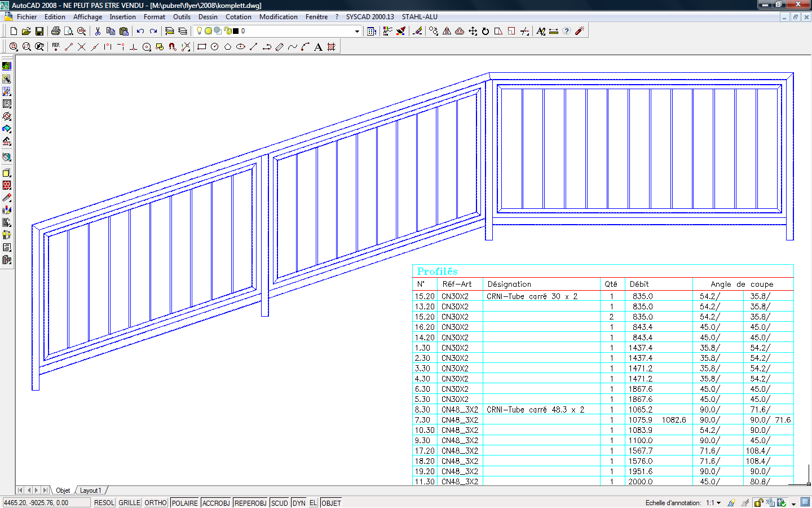The height and width of the screenshot is (508, 812).
Task: Click the Cut (scissors) icon
Action: 98,31
